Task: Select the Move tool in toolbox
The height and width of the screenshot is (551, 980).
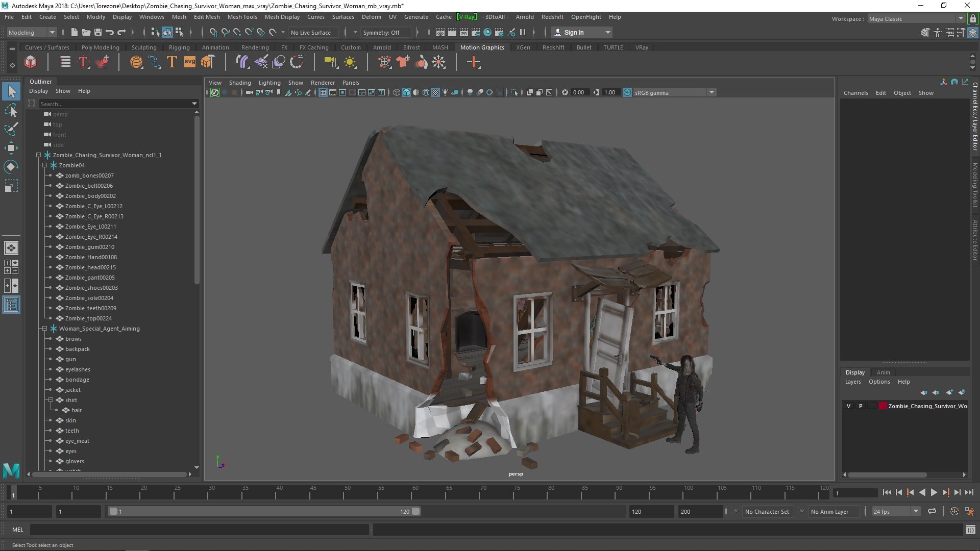Action: 11,148
